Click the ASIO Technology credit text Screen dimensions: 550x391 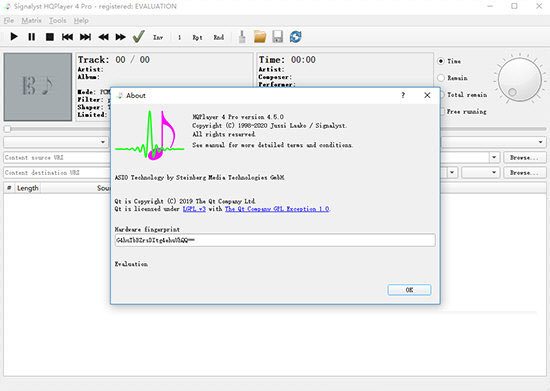click(199, 177)
